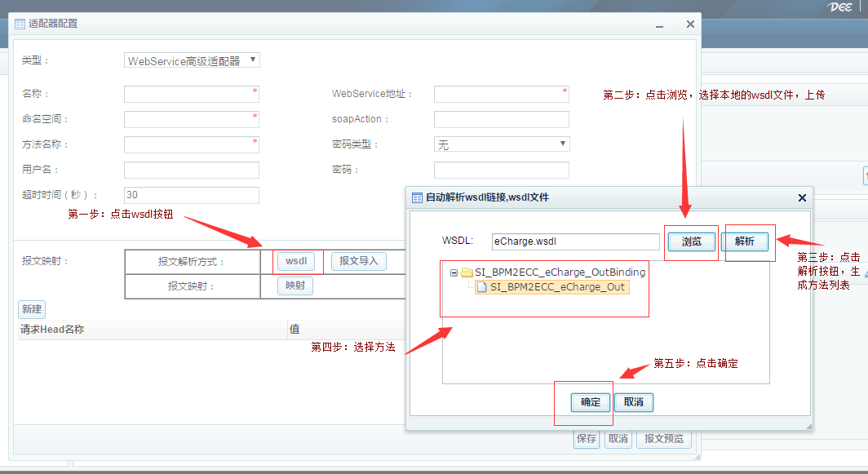Click the 用户名 input field

click(192, 170)
